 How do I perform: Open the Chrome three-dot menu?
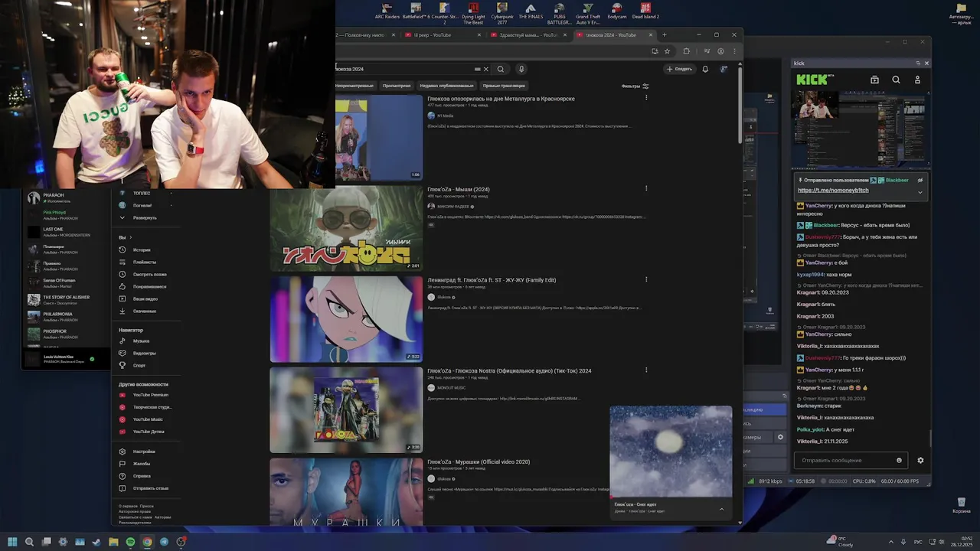click(x=733, y=51)
